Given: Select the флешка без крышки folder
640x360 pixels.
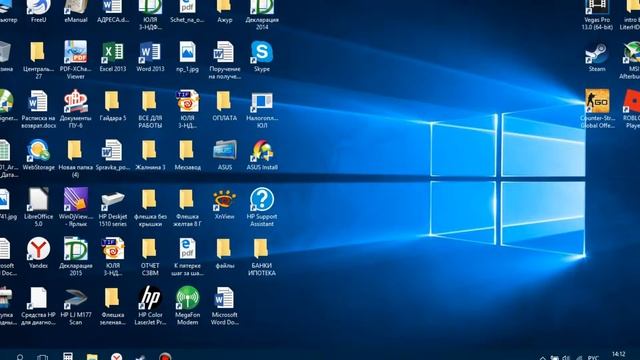Looking at the screenshot, I should 150,207.
